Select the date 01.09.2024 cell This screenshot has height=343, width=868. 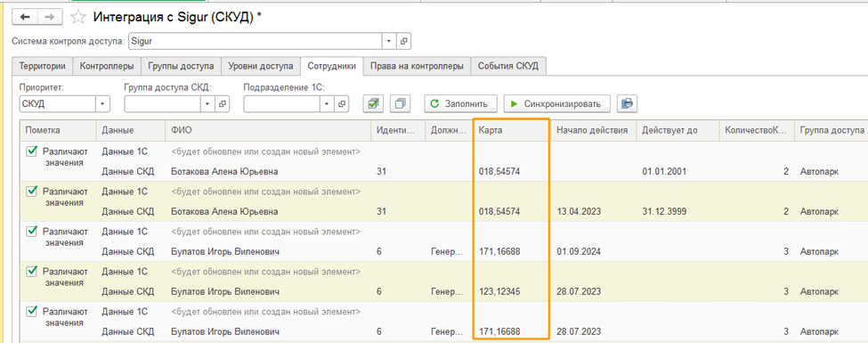coord(579,251)
